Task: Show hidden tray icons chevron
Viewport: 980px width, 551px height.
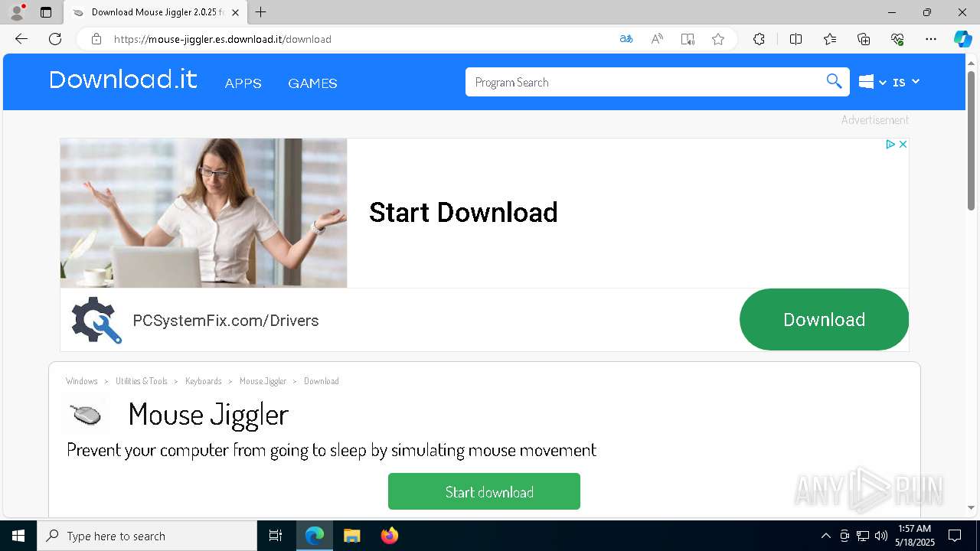Action: coord(825,536)
